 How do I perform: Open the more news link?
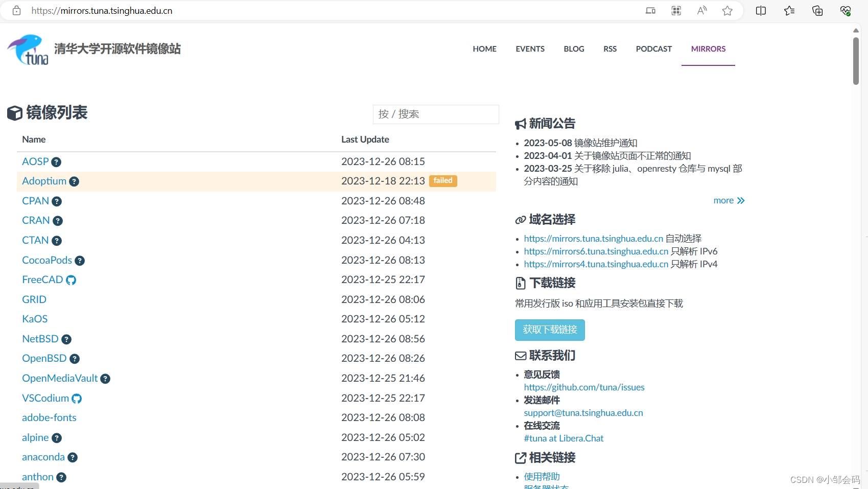(729, 201)
